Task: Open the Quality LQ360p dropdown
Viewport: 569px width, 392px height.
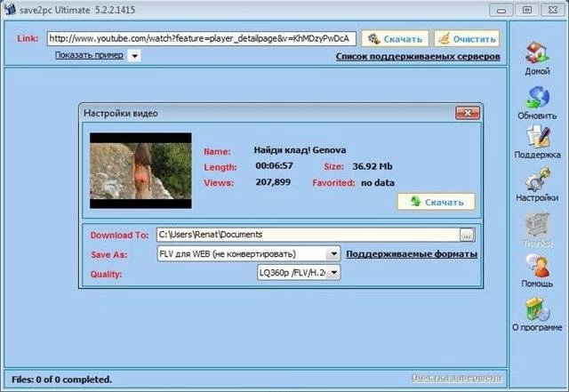Action: pos(299,272)
